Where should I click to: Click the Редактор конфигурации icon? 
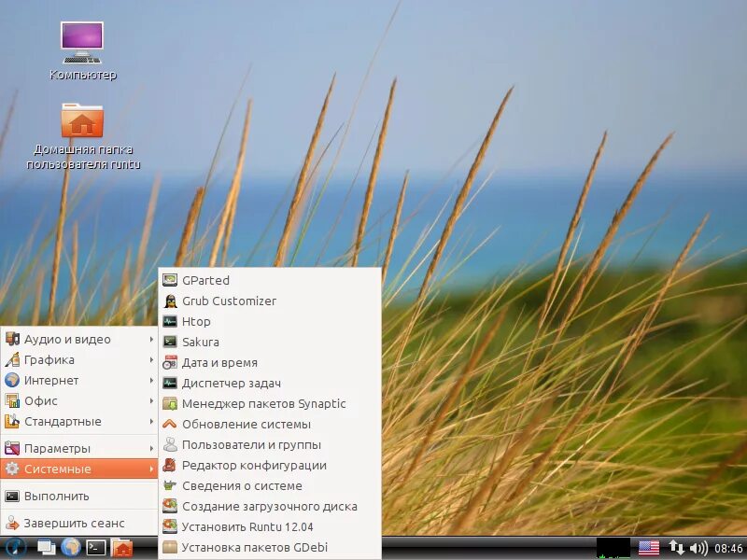click(x=170, y=465)
